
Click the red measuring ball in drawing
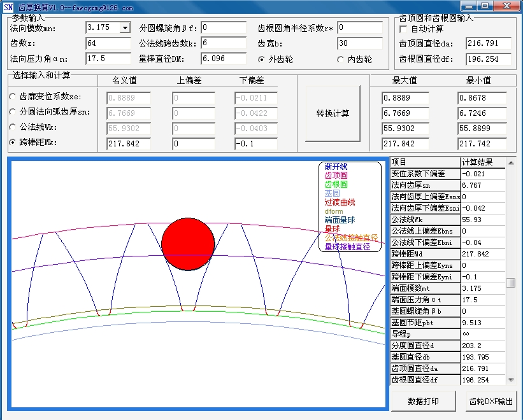coord(188,244)
